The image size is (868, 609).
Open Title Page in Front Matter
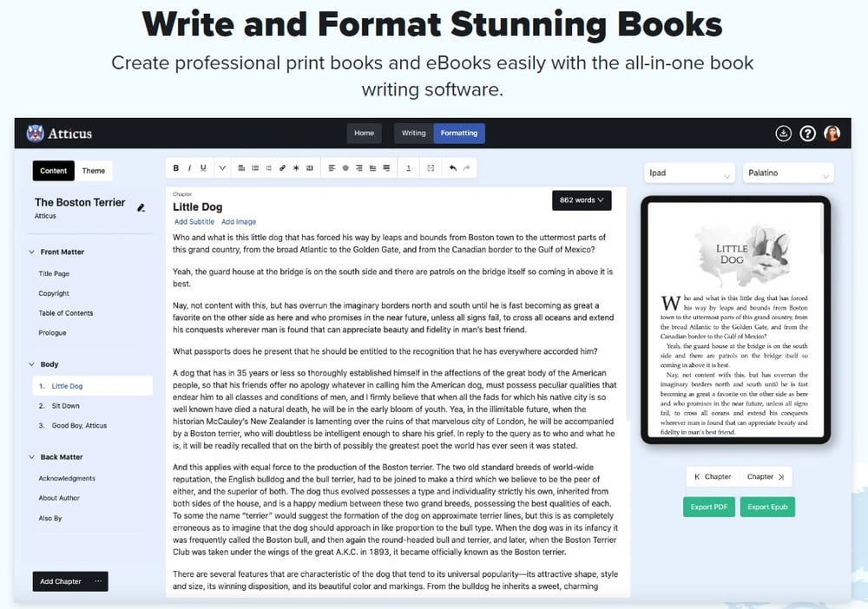pos(54,274)
